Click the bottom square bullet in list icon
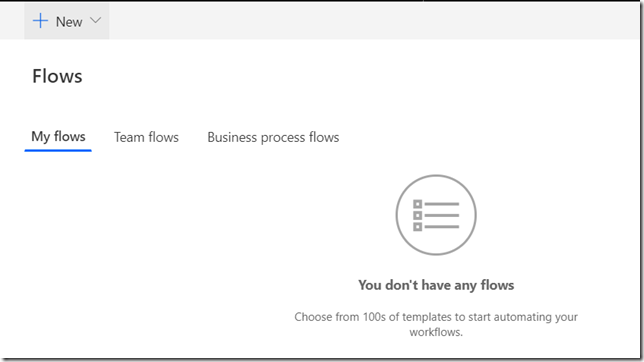The width and height of the screenshot is (644, 362). click(x=418, y=227)
